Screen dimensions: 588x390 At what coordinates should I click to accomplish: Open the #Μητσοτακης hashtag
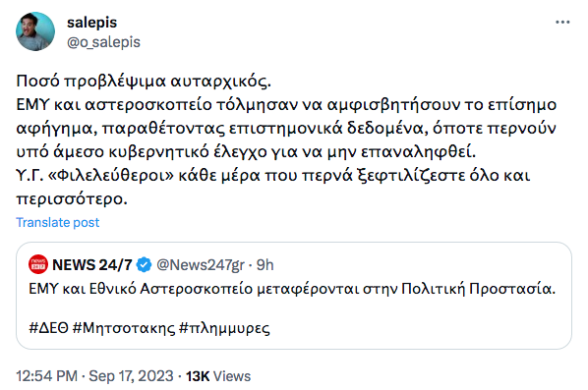coord(124,328)
